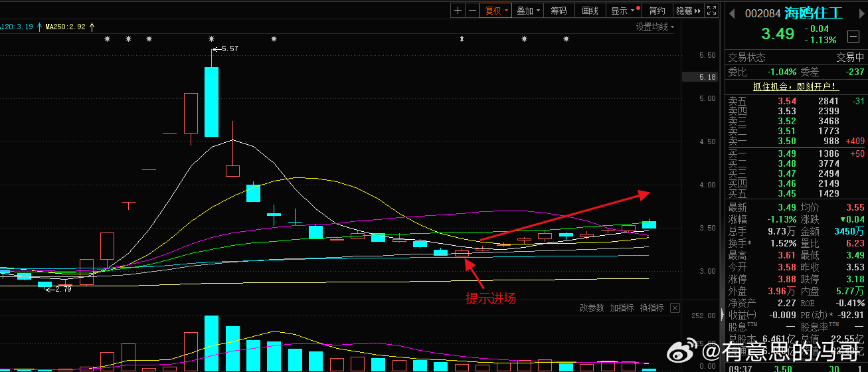Click the -1.13% change value in header

click(821, 40)
